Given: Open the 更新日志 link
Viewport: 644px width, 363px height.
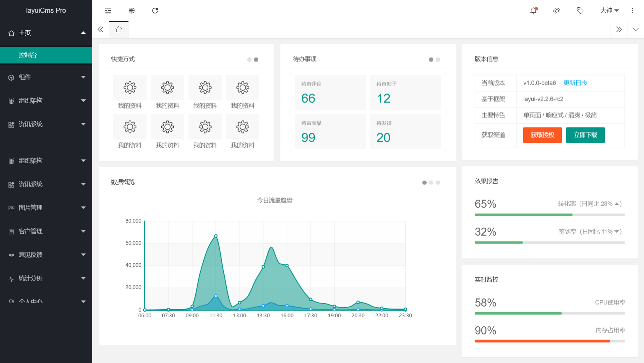Looking at the screenshot, I should pos(575,83).
